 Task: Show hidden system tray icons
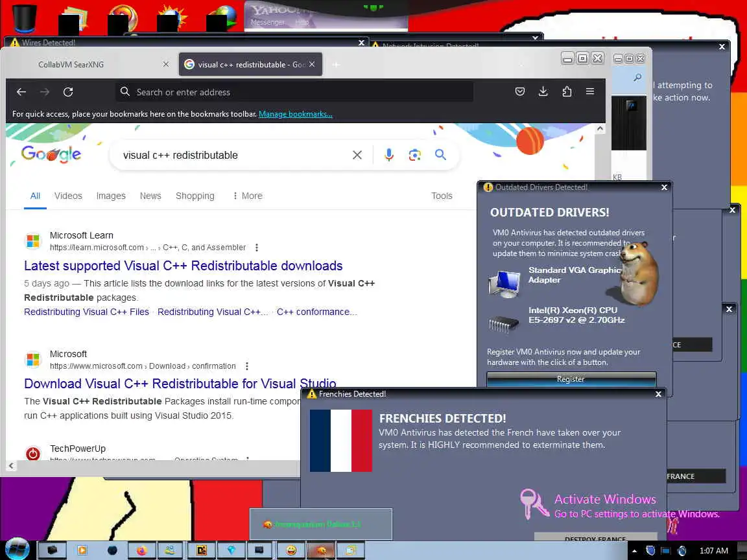point(634,551)
